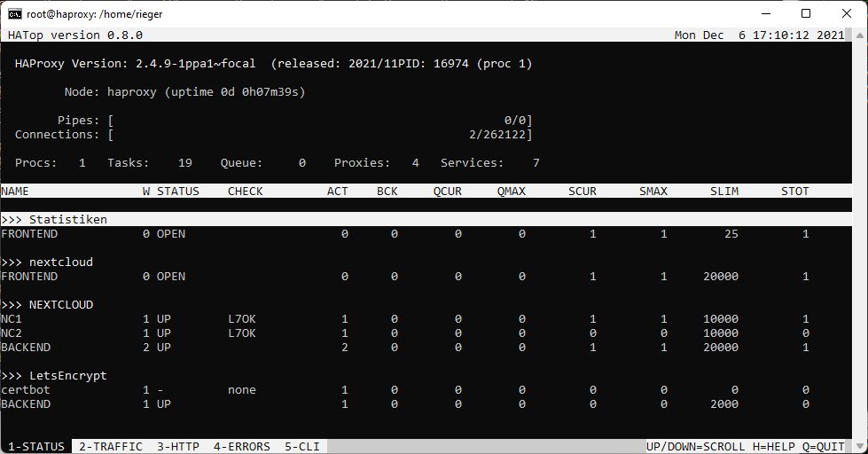The image size is (868, 454).
Task: Switch to the 1-STATUS tab
Action: 36,446
